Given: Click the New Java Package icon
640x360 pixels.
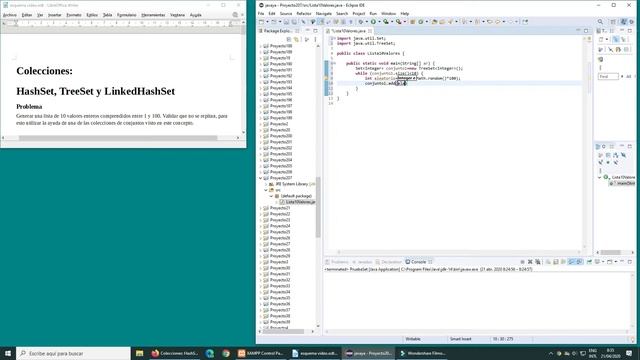Looking at the screenshot, I should click(x=412, y=22).
